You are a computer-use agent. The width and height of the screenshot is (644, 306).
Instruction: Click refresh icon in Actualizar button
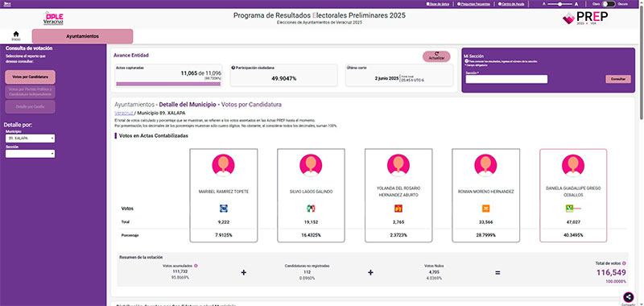tap(436, 54)
